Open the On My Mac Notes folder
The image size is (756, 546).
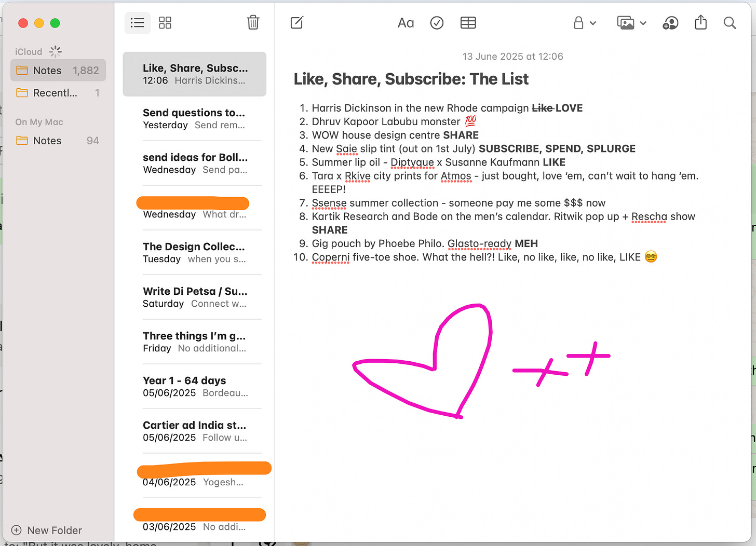click(x=58, y=141)
